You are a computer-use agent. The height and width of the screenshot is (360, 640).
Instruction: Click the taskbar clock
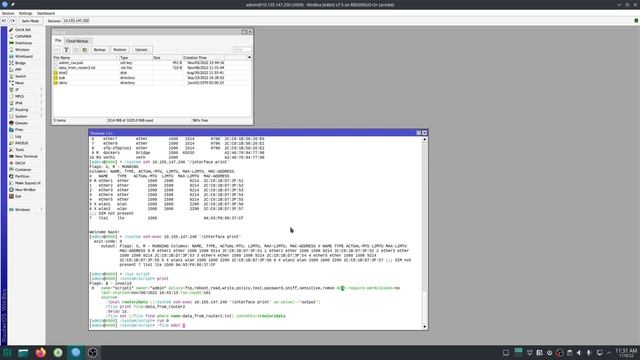click(x=626, y=353)
